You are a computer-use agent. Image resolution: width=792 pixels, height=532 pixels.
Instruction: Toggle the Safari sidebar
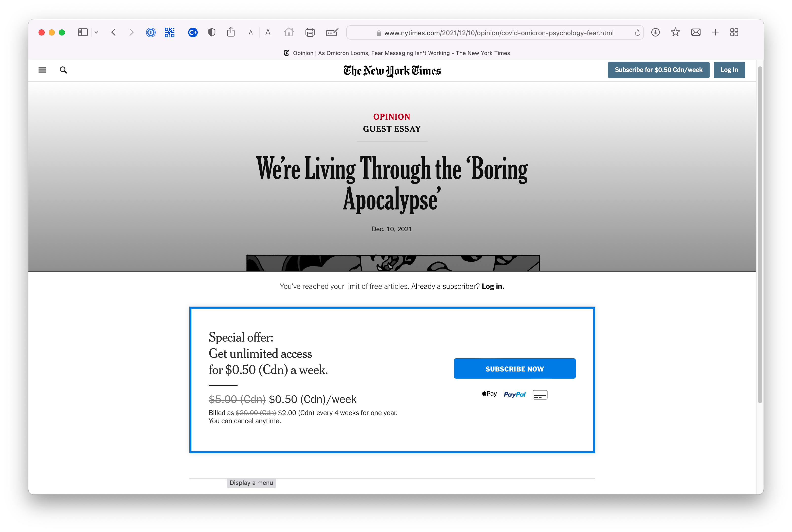83,32
